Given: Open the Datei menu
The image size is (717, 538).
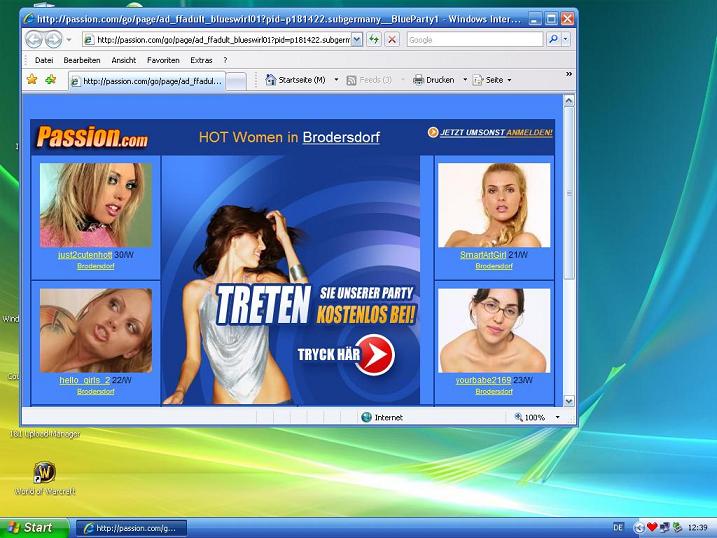Looking at the screenshot, I should (x=44, y=60).
